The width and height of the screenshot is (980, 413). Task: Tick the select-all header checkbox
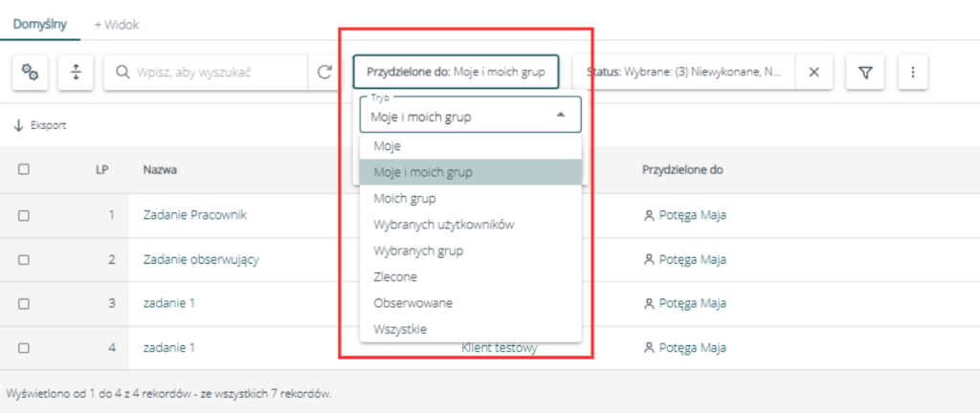(24, 169)
